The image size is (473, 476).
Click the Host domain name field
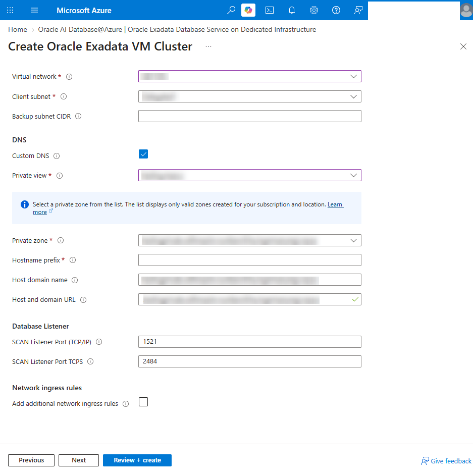click(249, 280)
